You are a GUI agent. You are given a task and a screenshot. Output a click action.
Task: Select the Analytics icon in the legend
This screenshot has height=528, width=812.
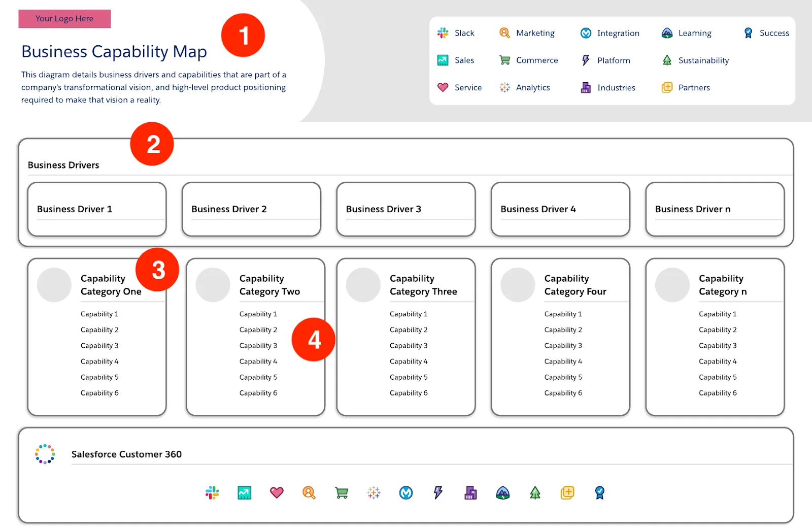click(504, 87)
